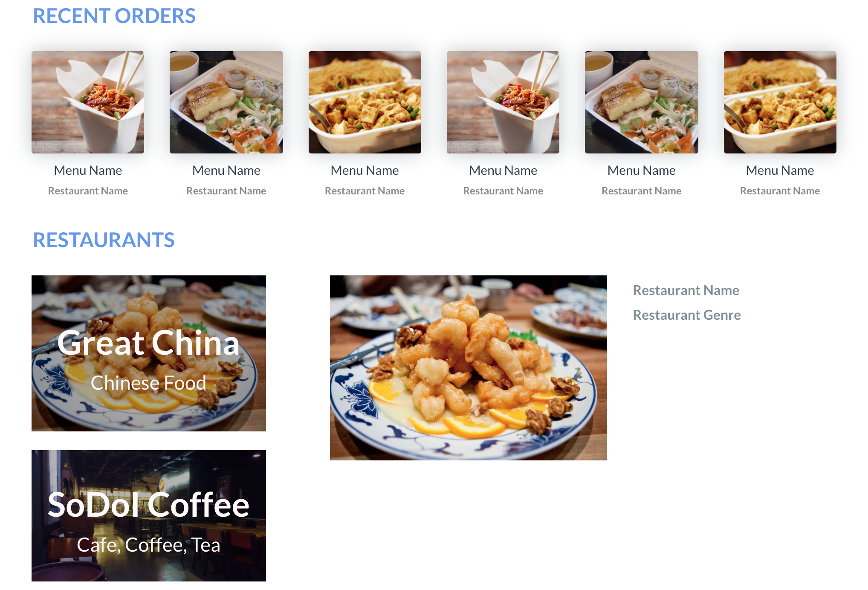Select the SoDol Coffee restaurant card
This screenshot has width=868, height=590.
click(149, 516)
